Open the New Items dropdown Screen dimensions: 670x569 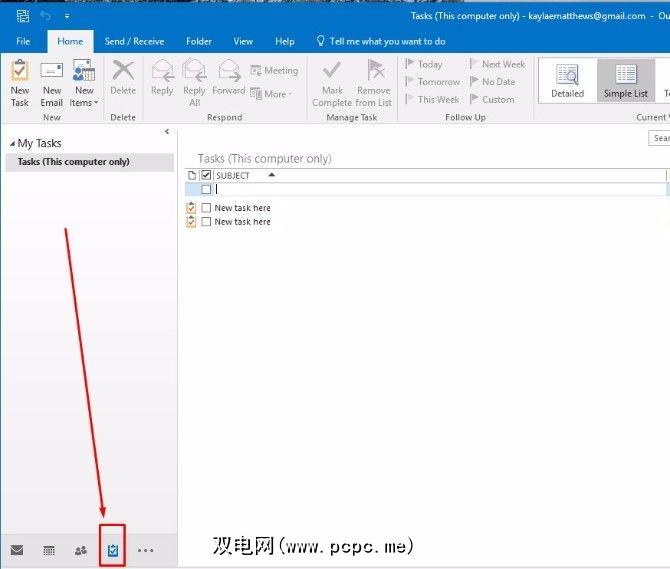[84, 84]
